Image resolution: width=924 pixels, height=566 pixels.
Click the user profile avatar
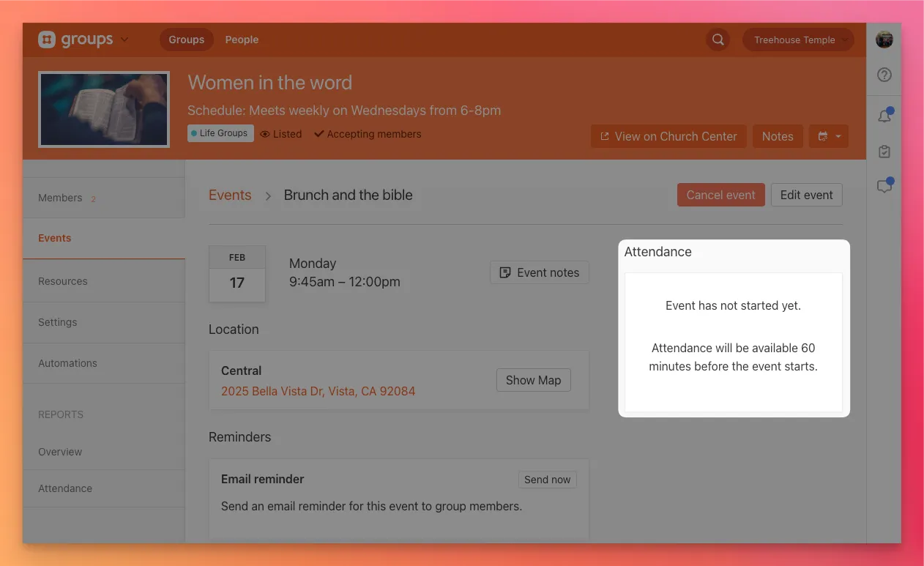884,40
